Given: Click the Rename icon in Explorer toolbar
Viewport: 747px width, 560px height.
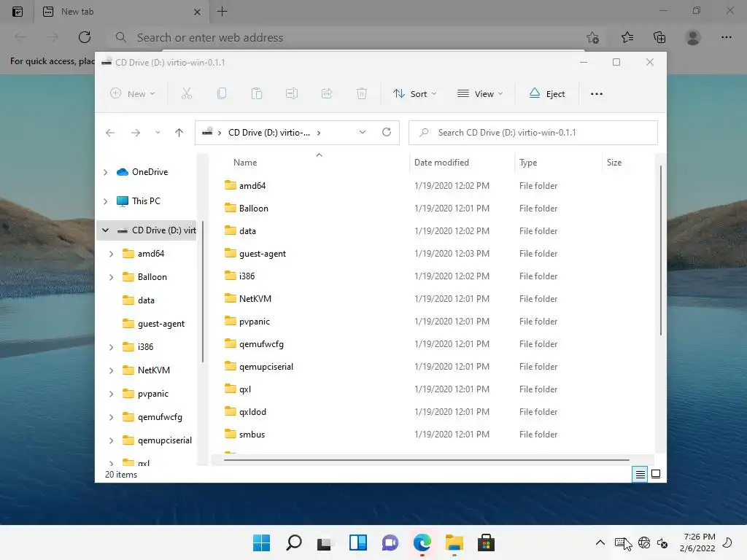Looking at the screenshot, I should 292,94.
